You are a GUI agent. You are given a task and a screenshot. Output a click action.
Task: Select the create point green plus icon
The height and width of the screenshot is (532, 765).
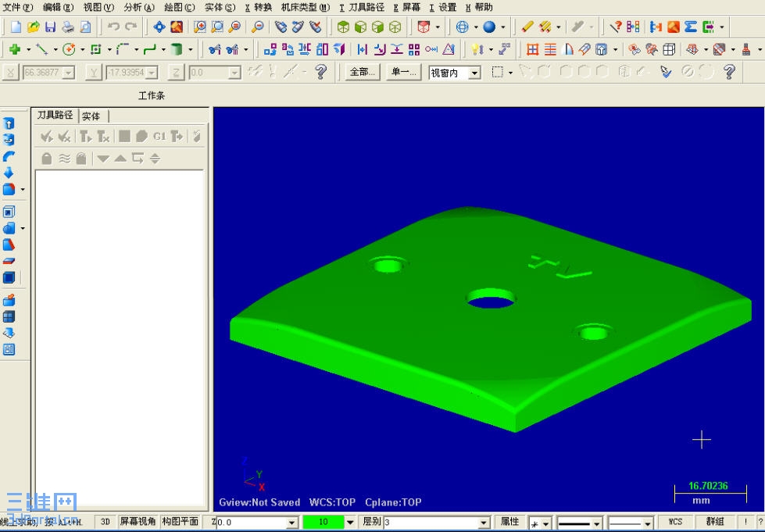[15, 49]
